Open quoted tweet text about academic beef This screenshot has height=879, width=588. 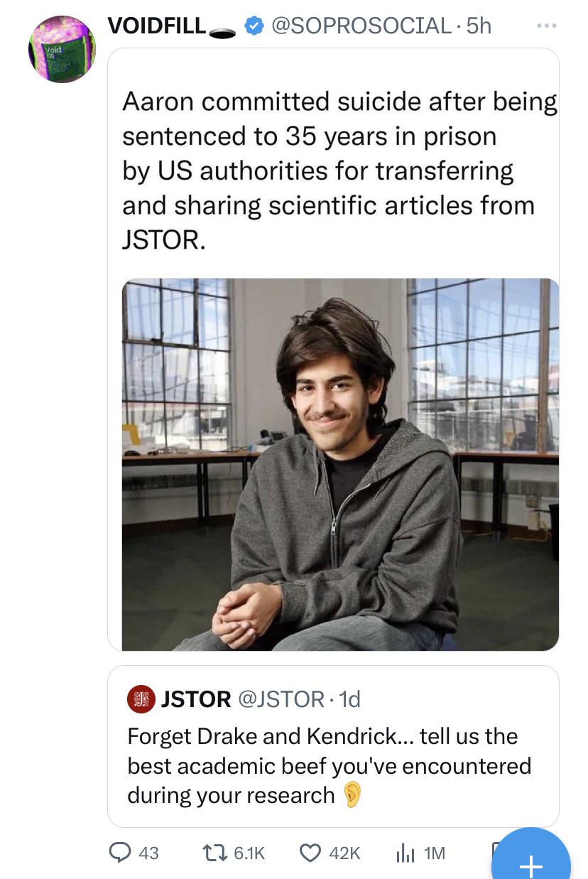(x=330, y=765)
